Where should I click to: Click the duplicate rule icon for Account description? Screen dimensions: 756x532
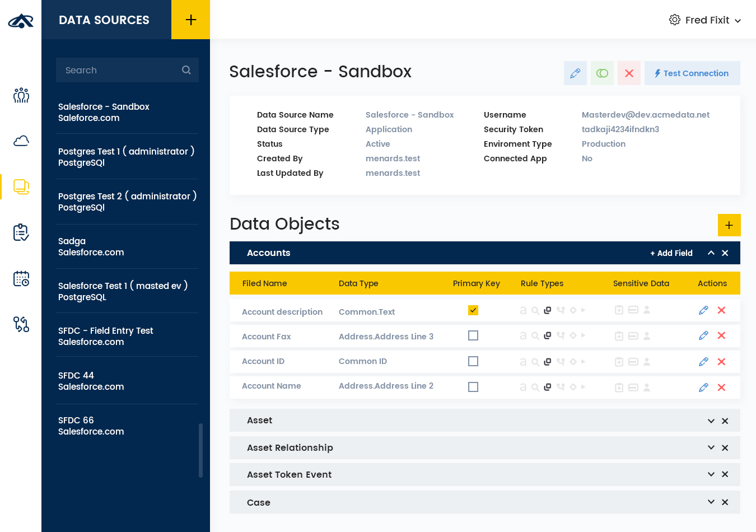click(548, 310)
